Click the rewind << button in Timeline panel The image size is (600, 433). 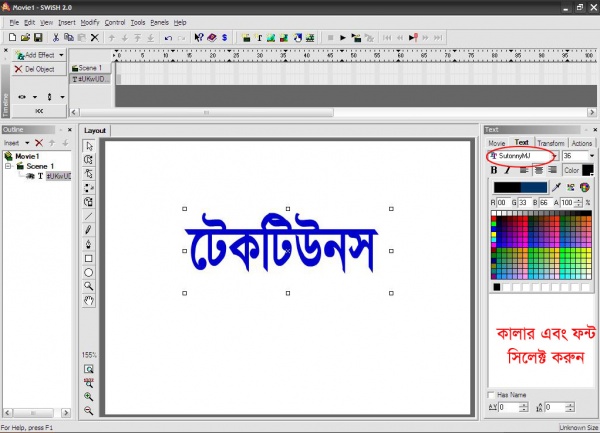pos(39,111)
